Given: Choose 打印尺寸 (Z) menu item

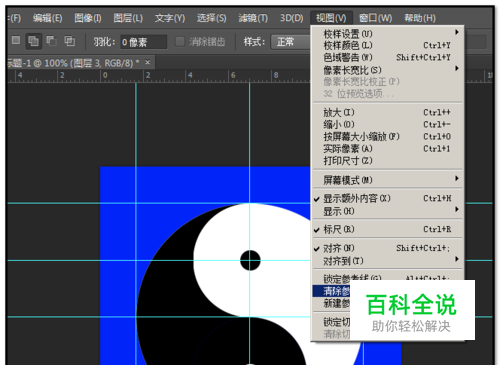Looking at the screenshot, I should pos(387,161).
